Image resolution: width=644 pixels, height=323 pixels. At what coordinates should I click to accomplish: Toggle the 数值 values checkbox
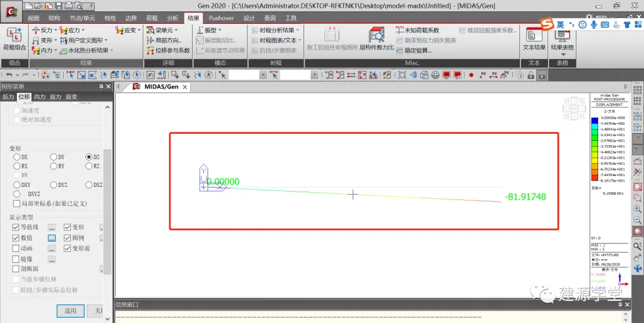click(x=16, y=238)
